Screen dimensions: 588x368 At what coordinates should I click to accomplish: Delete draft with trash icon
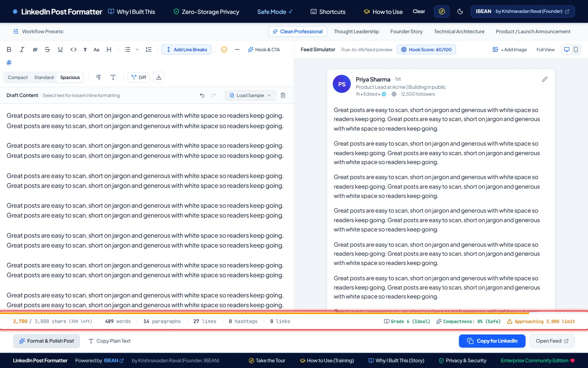pyautogui.click(x=283, y=95)
